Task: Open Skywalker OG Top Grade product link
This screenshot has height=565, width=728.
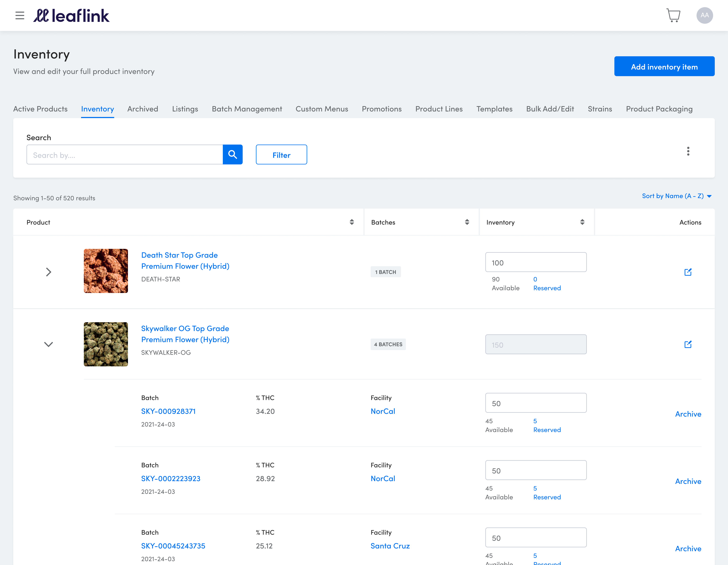Action: click(x=185, y=334)
